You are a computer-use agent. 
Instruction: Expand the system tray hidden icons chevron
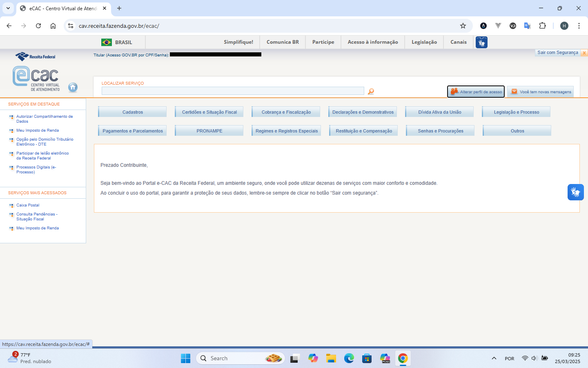(x=494, y=358)
